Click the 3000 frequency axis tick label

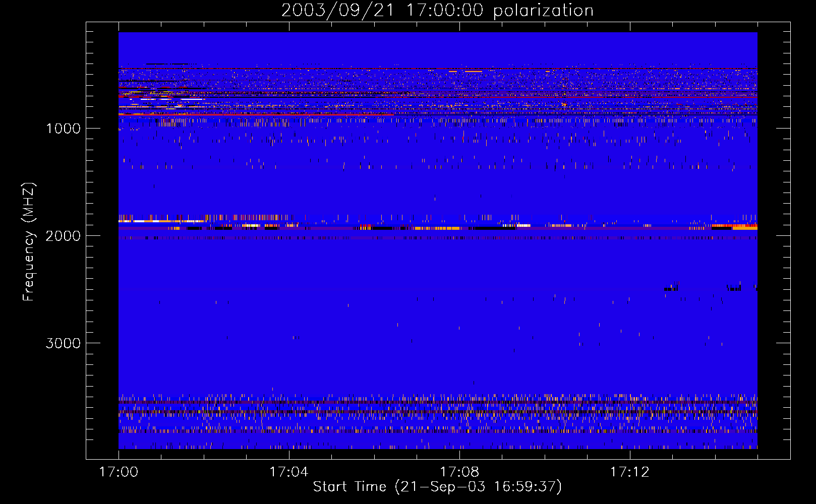click(63, 343)
